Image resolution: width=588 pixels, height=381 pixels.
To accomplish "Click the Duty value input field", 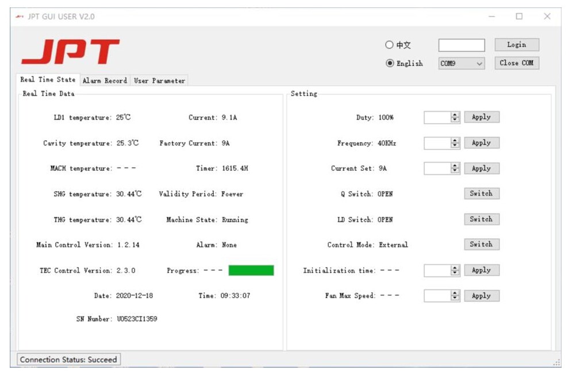I will [437, 117].
